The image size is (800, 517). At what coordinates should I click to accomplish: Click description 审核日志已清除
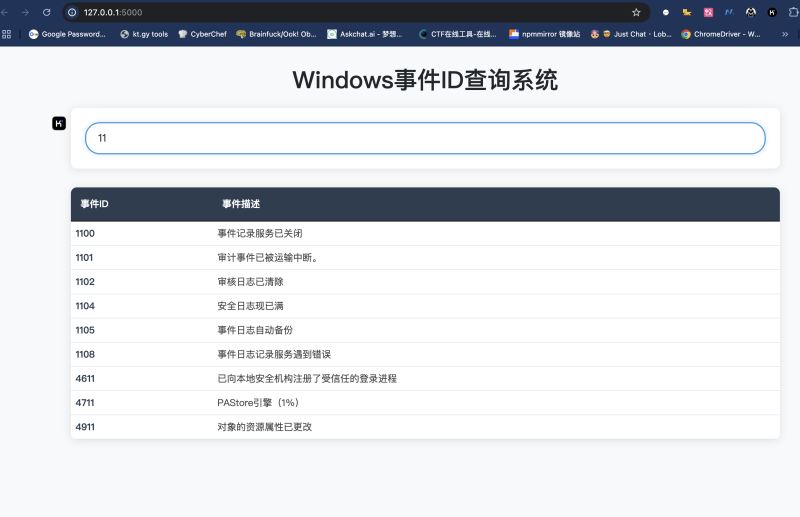(251, 282)
